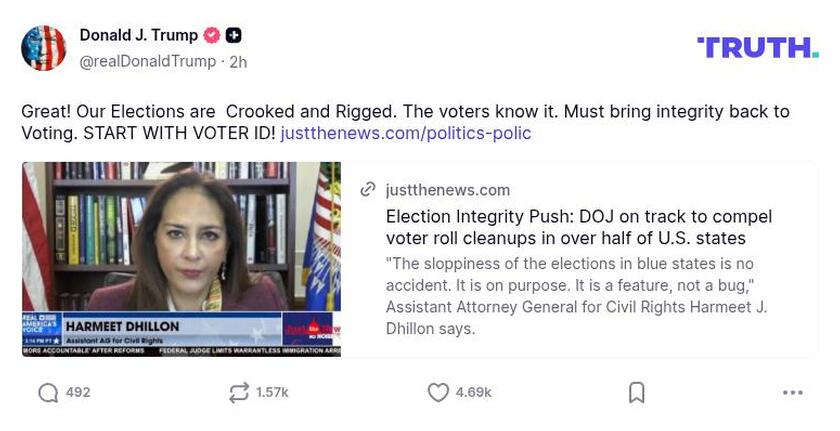The image size is (840, 431).
Task: Bookmark this post
Action: coord(636,393)
